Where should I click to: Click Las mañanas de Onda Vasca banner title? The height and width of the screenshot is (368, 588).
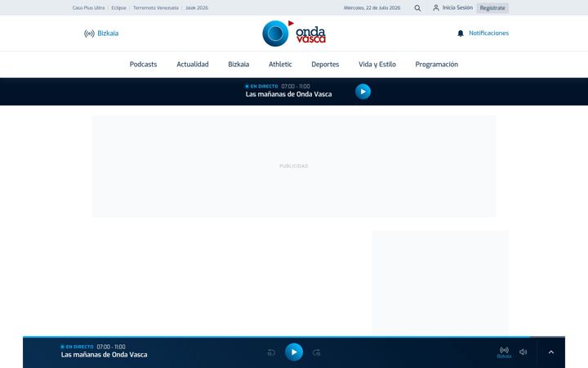point(289,94)
